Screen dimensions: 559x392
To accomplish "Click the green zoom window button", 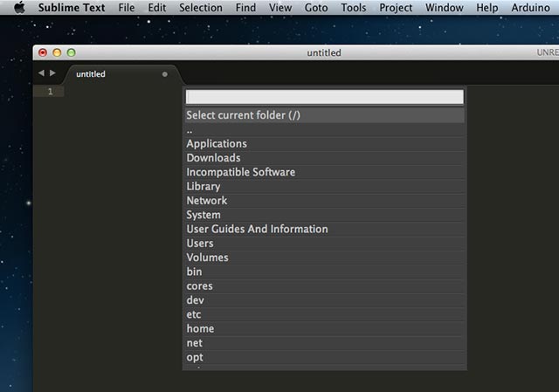I will point(71,53).
